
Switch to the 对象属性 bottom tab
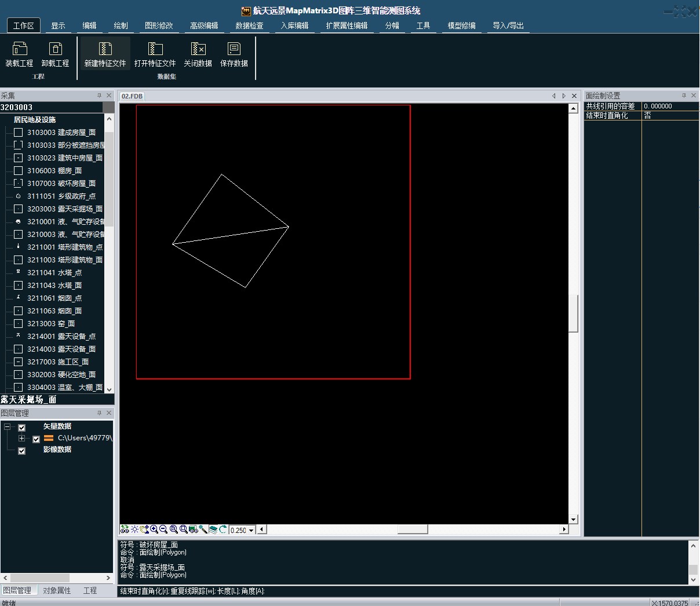[57, 590]
